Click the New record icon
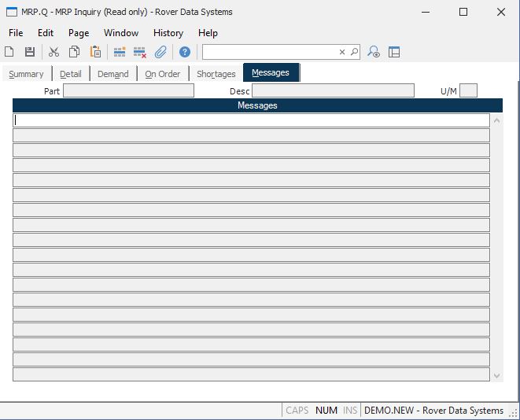Image resolution: width=520 pixels, height=420 pixels. (9, 52)
